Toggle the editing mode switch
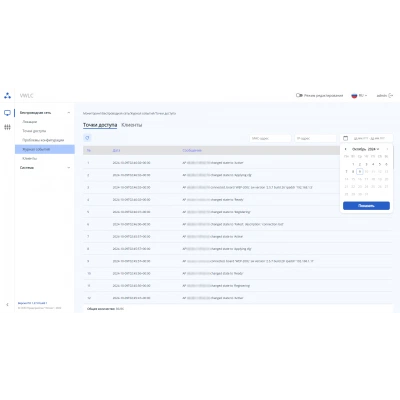Viewport: 400px width, 400px height. point(299,95)
